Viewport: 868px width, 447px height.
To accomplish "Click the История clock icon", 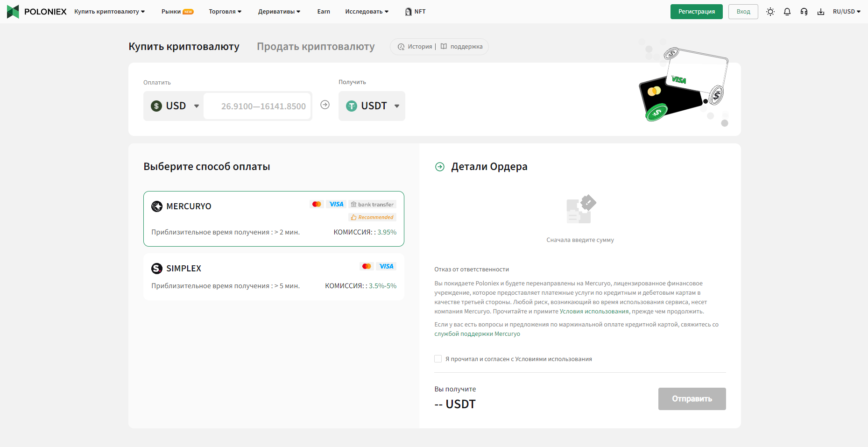I will pyautogui.click(x=401, y=47).
